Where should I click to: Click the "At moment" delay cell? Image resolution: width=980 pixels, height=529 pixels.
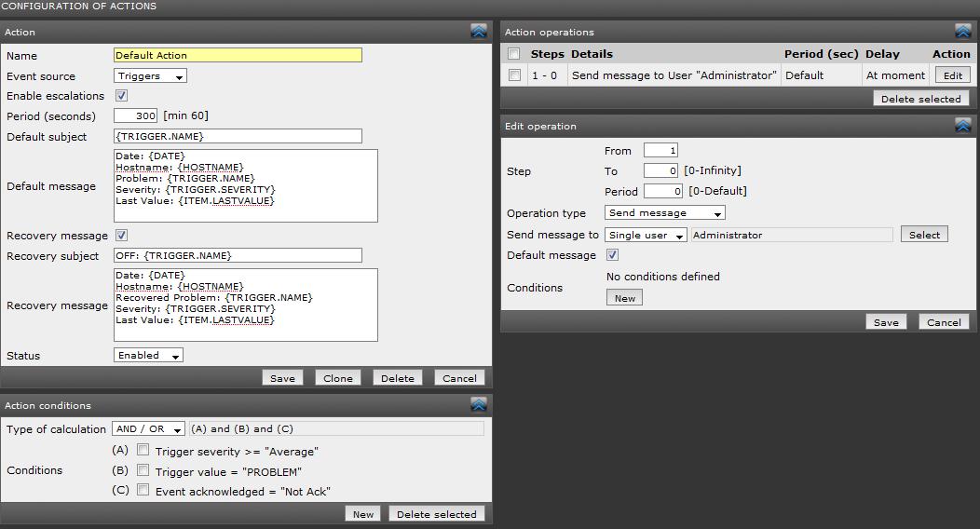coord(895,75)
